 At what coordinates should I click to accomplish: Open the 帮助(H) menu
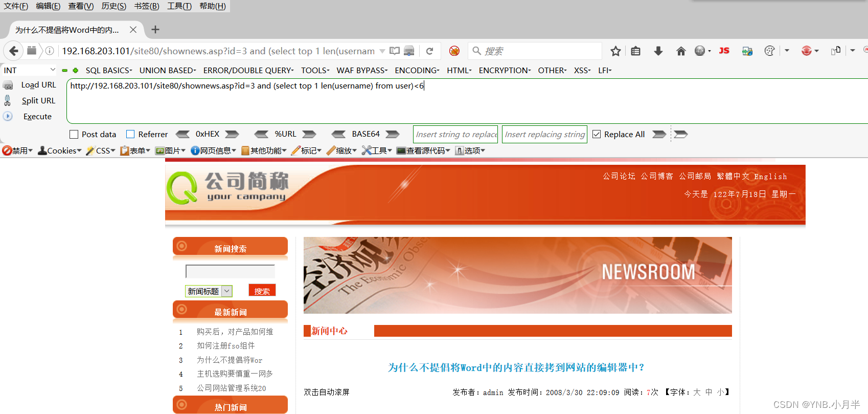213,6
